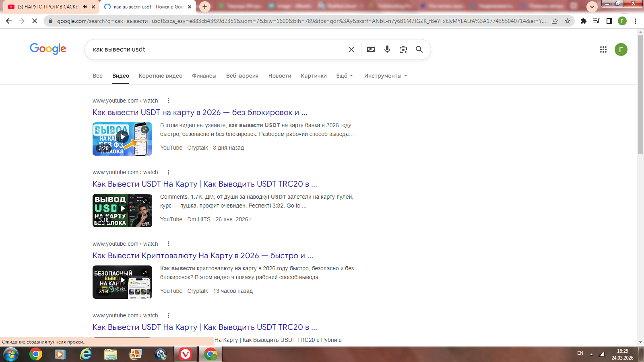Mute the НАРУТО ПРОТИВ САСКЕ YouTube tab

click(x=85, y=7)
